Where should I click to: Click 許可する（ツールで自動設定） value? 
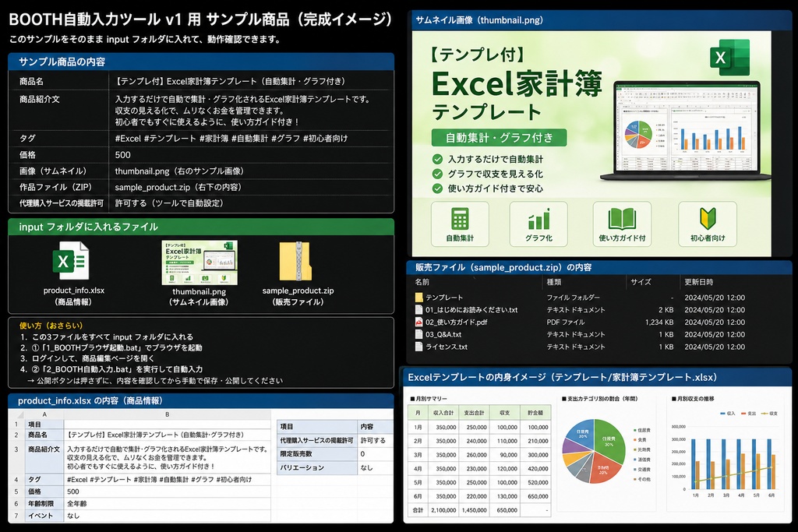[x=169, y=203]
